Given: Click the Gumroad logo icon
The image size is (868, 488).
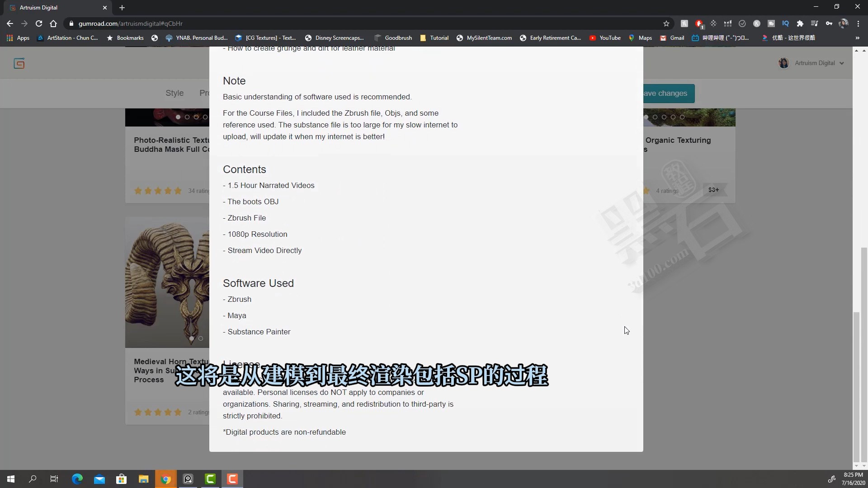Looking at the screenshot, I should 19,63.
